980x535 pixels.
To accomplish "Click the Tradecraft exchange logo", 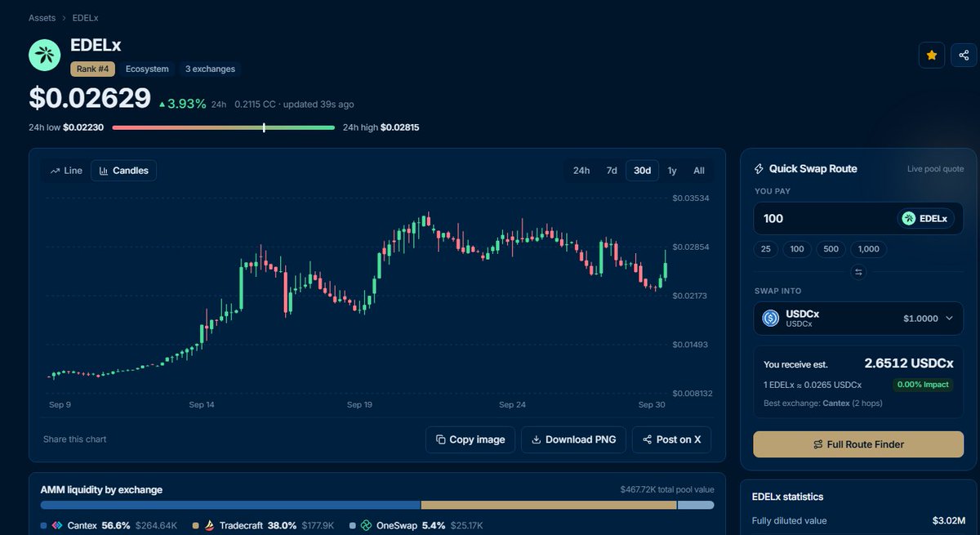I will [x=210, y=525].
